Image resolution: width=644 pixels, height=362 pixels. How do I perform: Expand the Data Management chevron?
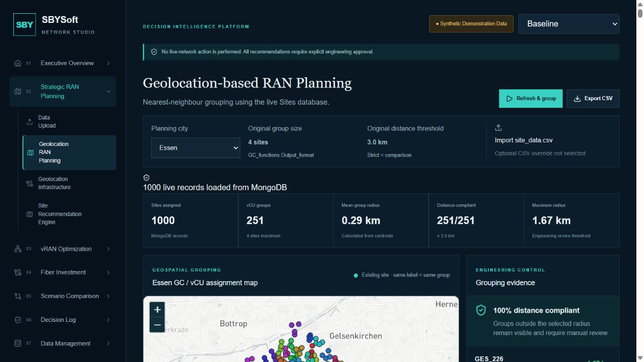point(108,343)
